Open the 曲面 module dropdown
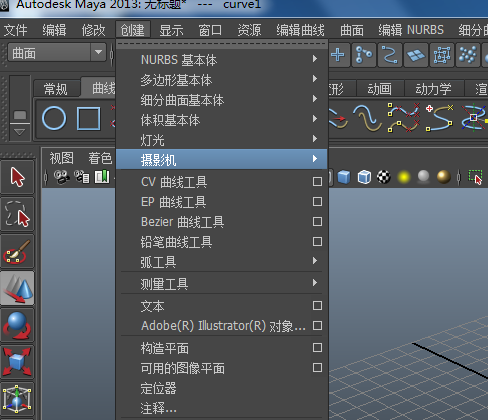The width and height of the screenshot is (488, 420). coord(57,53)
